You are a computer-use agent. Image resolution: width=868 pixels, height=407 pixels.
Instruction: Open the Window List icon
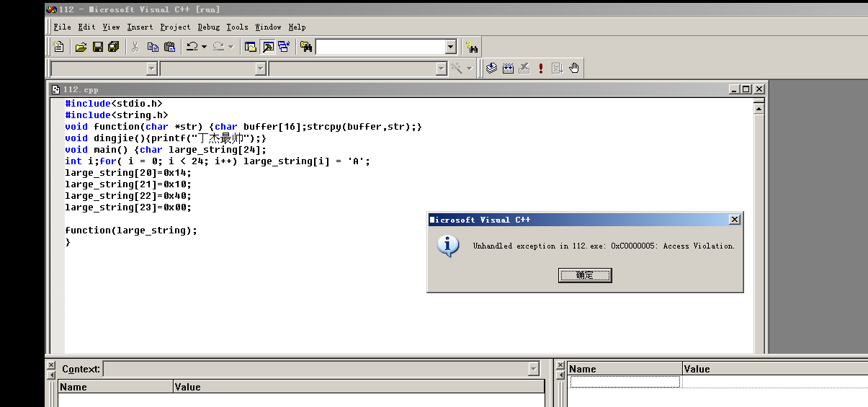(284, 47)
